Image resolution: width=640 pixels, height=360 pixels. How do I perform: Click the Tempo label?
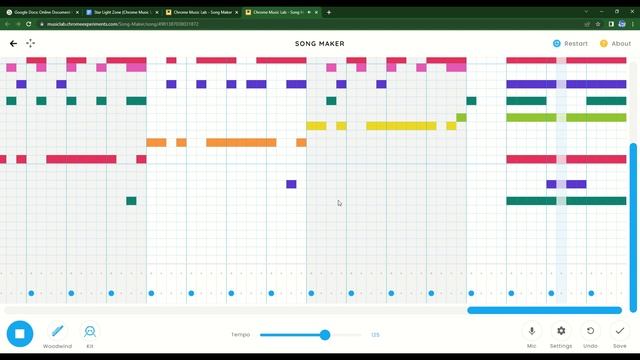(x=240, y=335)
